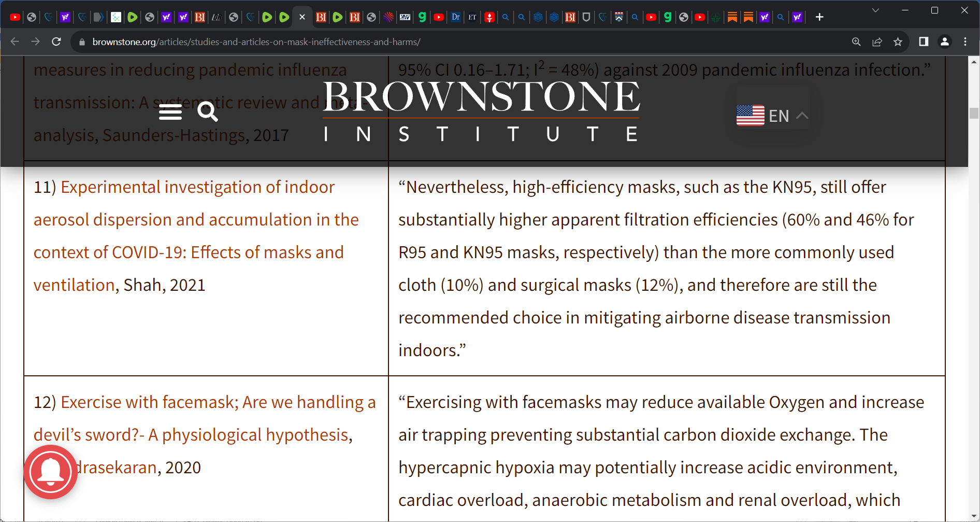Viewport: 980px width, 522px height.
Task: Go forward in browser history
Action: pyautogui.click(x=35, y=41)
